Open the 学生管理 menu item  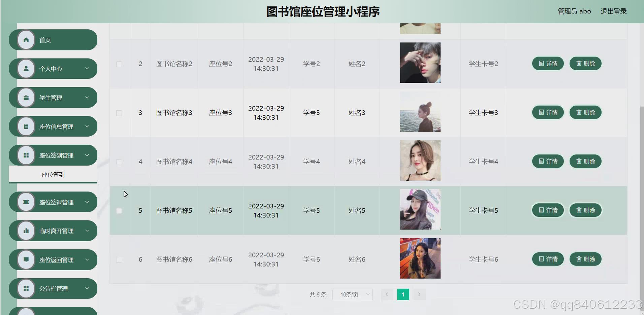pyautogui.click(x=53, y=98)
